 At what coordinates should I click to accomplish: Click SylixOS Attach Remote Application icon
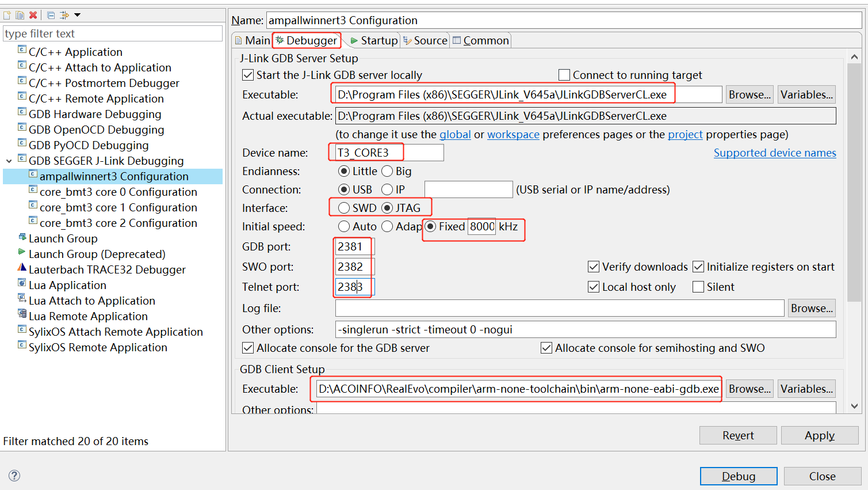[22, 330]
